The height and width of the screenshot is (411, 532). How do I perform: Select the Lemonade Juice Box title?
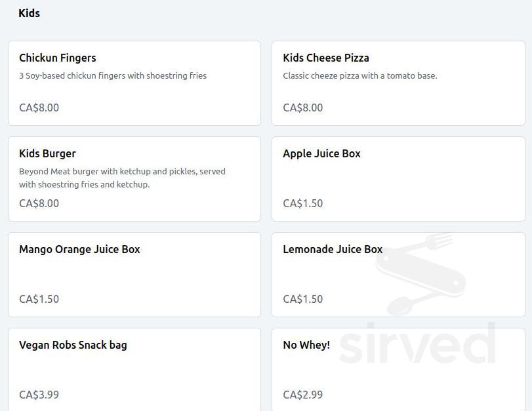333,249
